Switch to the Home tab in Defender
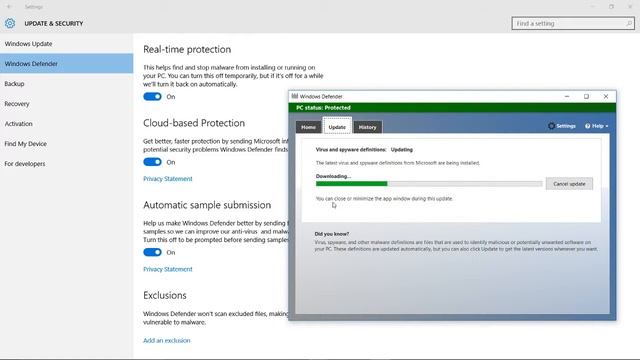The image size is (640, 360). coord(308,127)
